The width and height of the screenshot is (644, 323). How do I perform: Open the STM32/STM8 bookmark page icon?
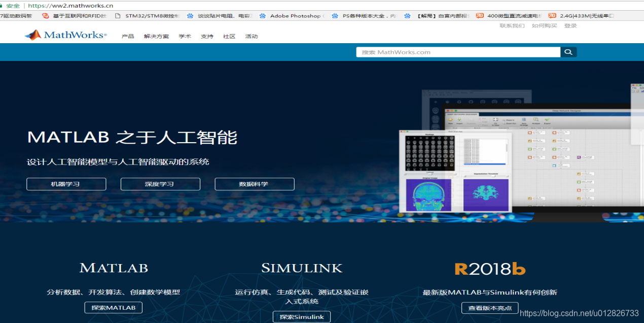point(118,16)
